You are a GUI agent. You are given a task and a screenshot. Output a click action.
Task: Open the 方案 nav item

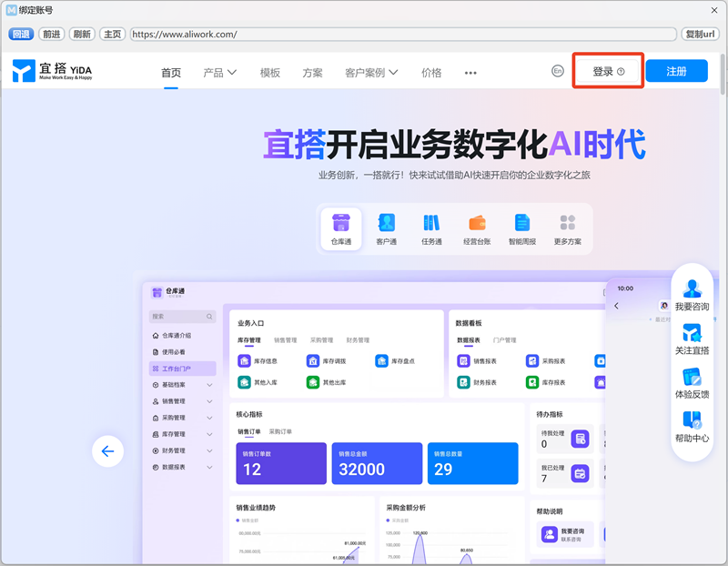(x=312, y=73)
